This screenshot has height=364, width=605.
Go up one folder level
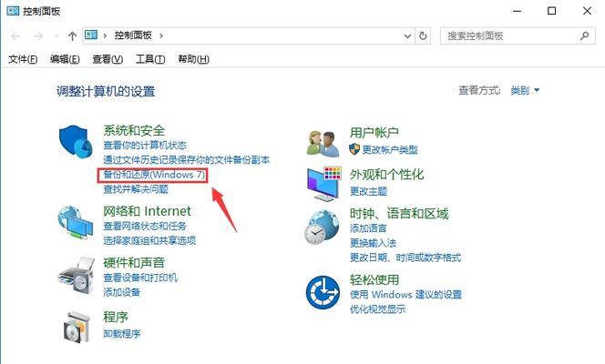pos(72,36)
